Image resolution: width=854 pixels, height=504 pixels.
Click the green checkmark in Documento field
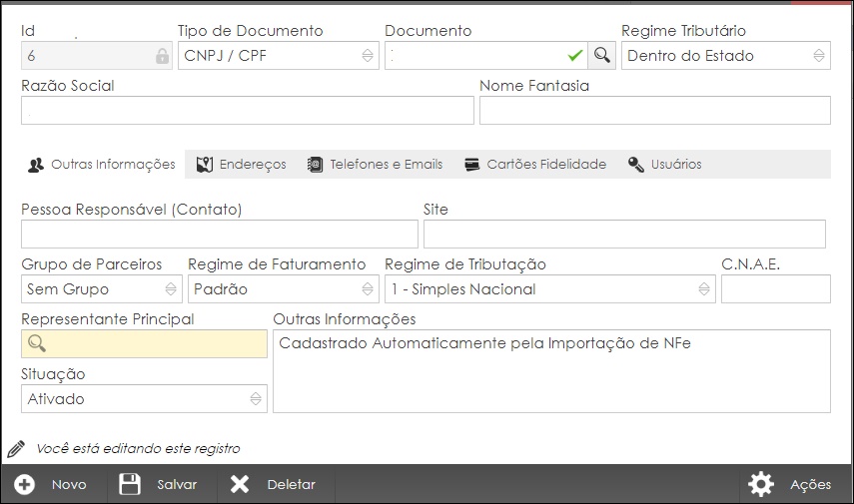575,55
